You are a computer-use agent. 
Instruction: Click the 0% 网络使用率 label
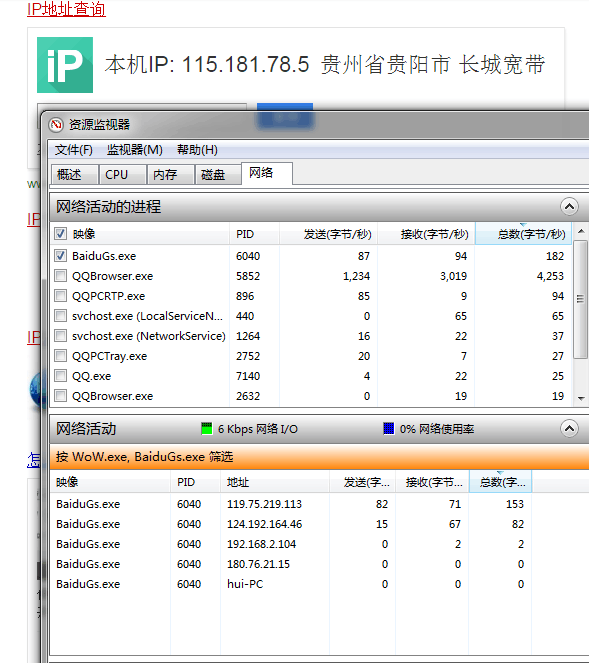[437, 429]
